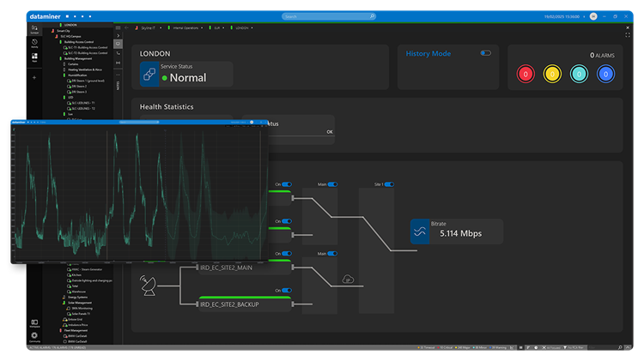Select Internal Operations in the breadcrumb

click(x=186, y=27)
